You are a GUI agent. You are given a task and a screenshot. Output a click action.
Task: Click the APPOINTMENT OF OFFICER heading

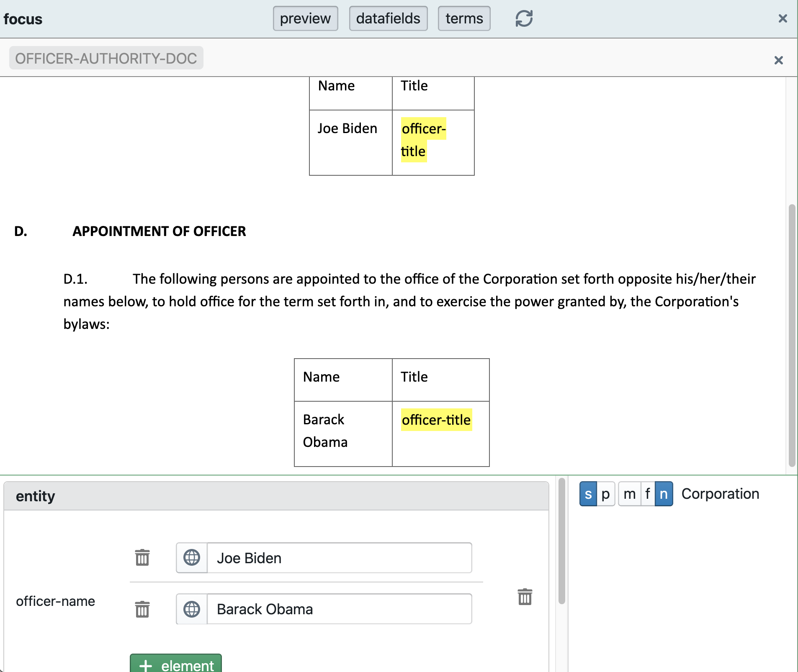(x=159, y=231)
